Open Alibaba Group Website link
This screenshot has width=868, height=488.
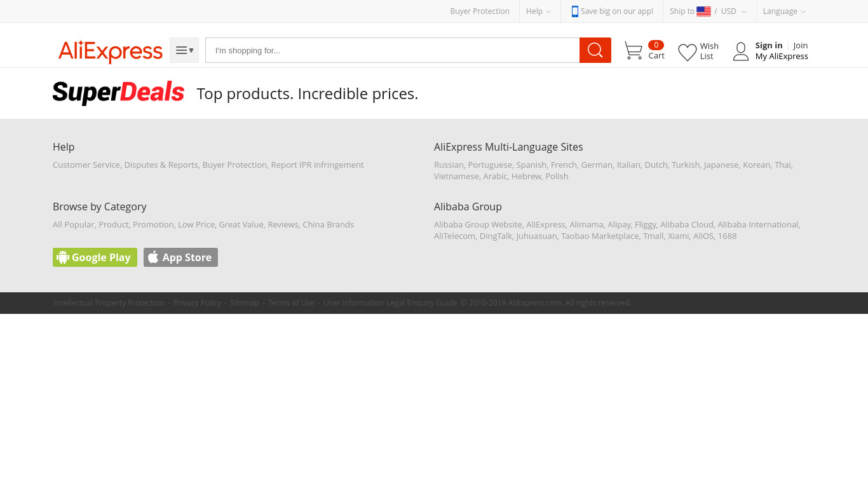pyautogui.click(x=478, y=224)
